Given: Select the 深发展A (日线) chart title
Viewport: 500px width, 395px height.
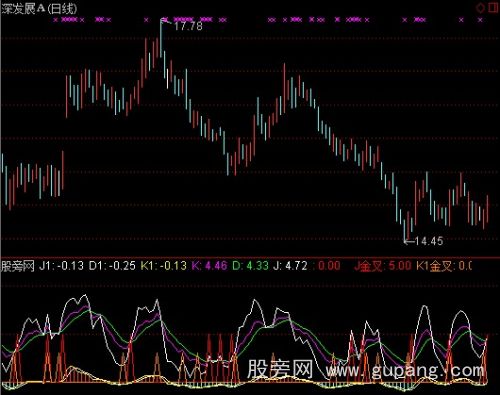Looking at the screenshot, I should click(39, 8).
